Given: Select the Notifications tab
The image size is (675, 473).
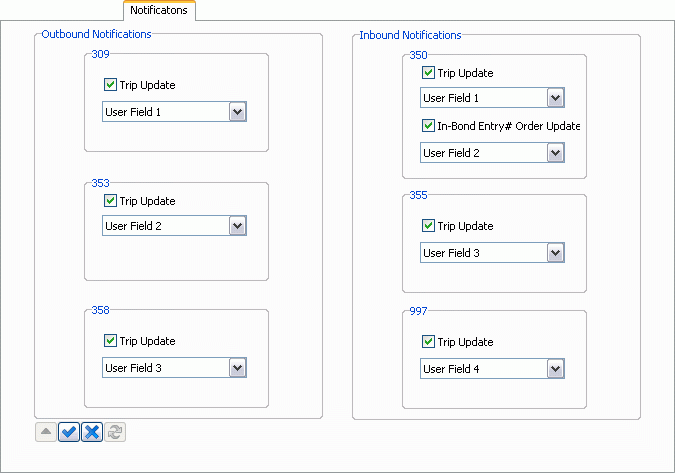Looking at the screenshot, I should point(159,10).
